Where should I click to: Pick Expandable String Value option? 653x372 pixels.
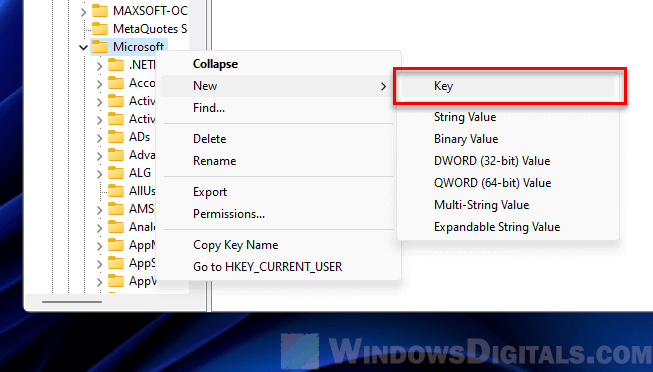click(x=497, y=227)
